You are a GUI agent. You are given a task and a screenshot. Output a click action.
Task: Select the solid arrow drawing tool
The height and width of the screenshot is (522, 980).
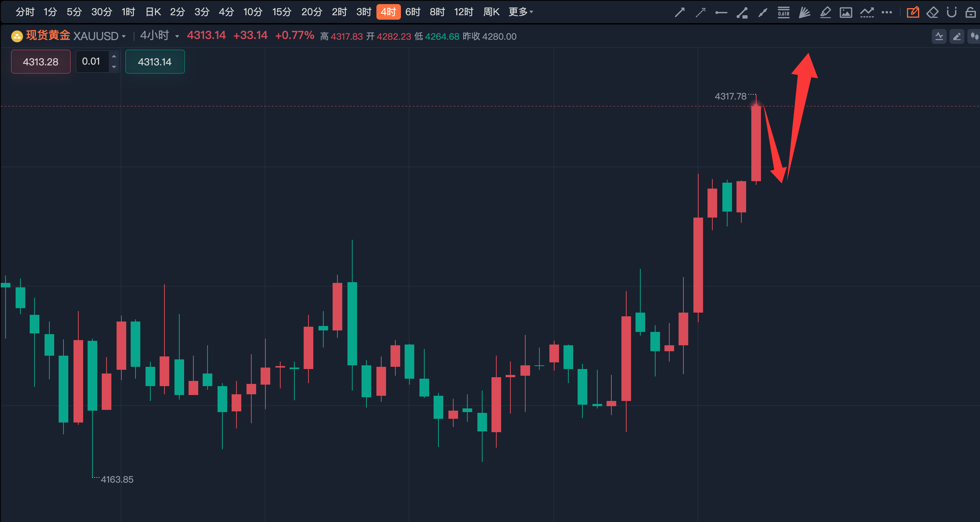[679, 13]
